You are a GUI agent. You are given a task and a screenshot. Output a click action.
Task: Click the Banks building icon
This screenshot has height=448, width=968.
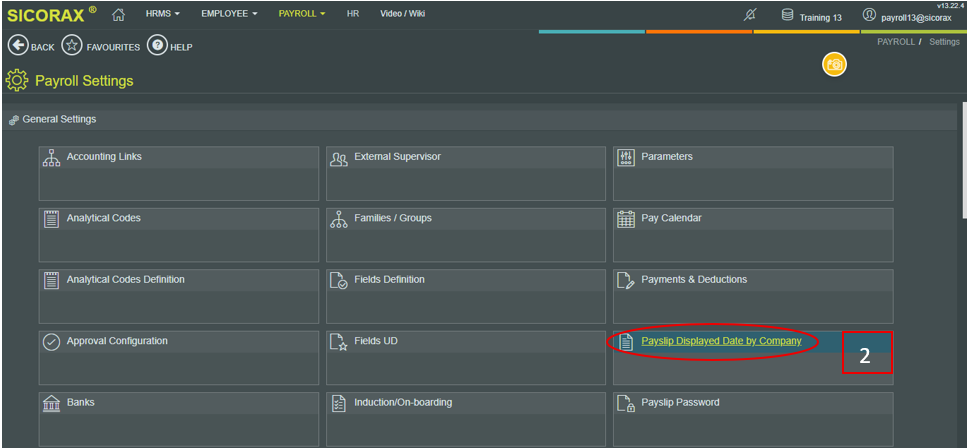52,403
